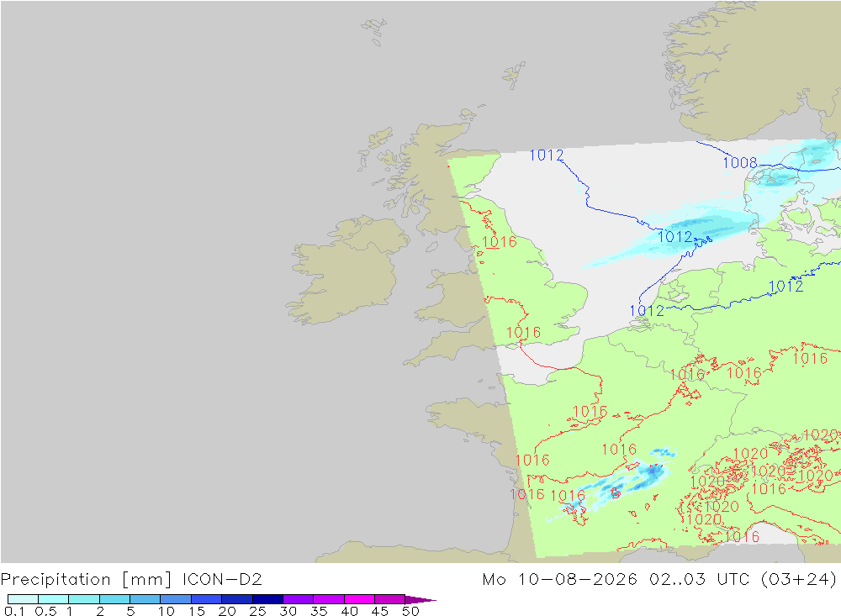841x616 pixels.
Task: Click the '0.5' legend value
Action: (45, 611)
